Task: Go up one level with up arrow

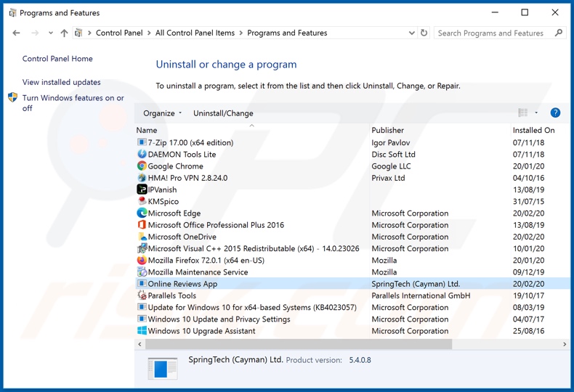Action: (64, 33)
